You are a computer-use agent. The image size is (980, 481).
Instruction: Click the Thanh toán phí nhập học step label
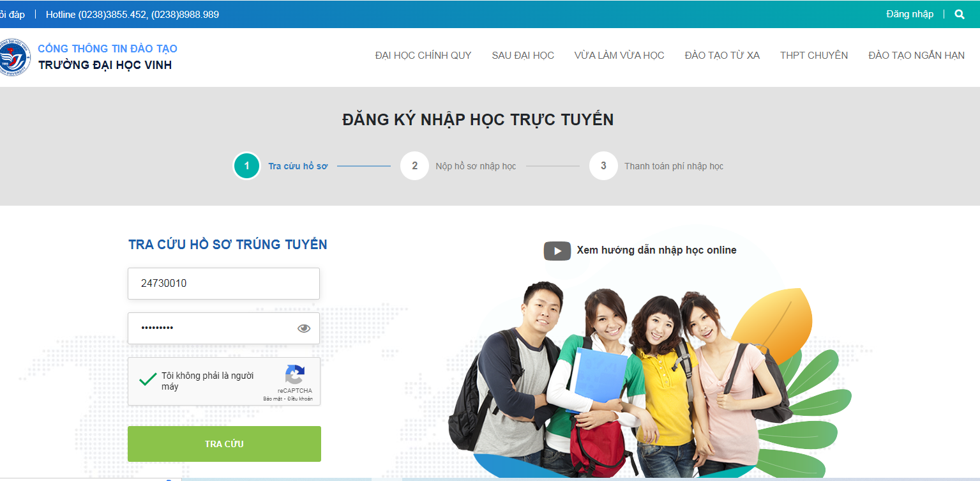(674, 166)
